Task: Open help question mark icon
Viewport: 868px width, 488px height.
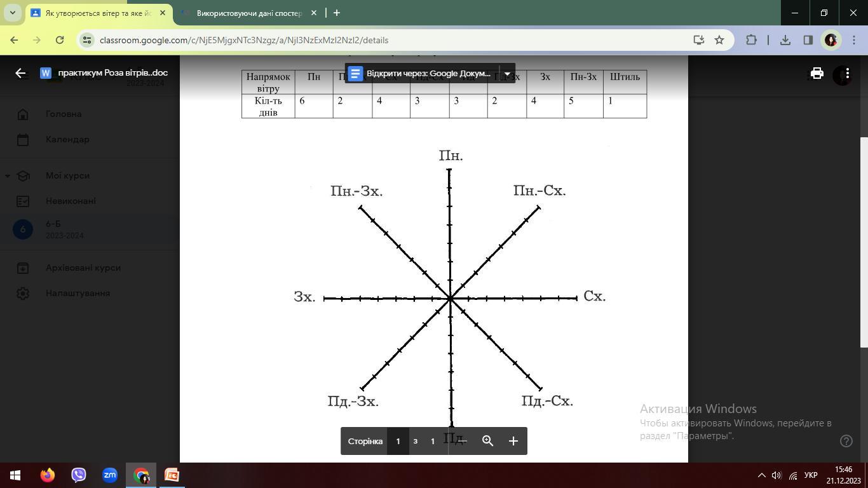Action: coord(846,441)
